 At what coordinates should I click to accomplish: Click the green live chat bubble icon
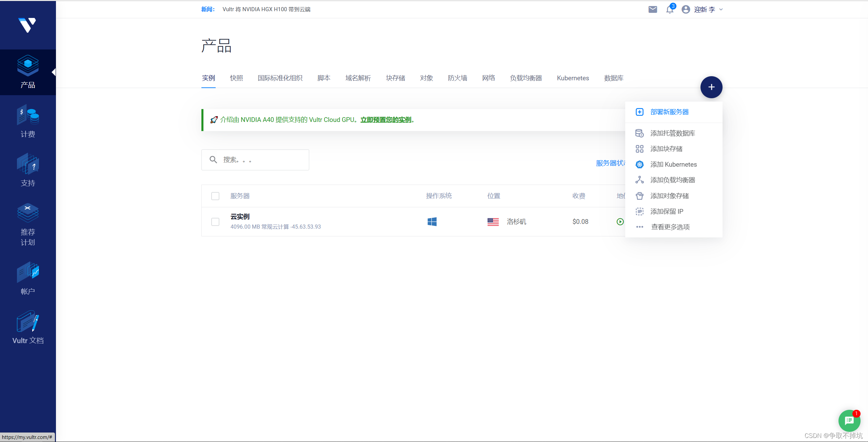coord(849,421)
